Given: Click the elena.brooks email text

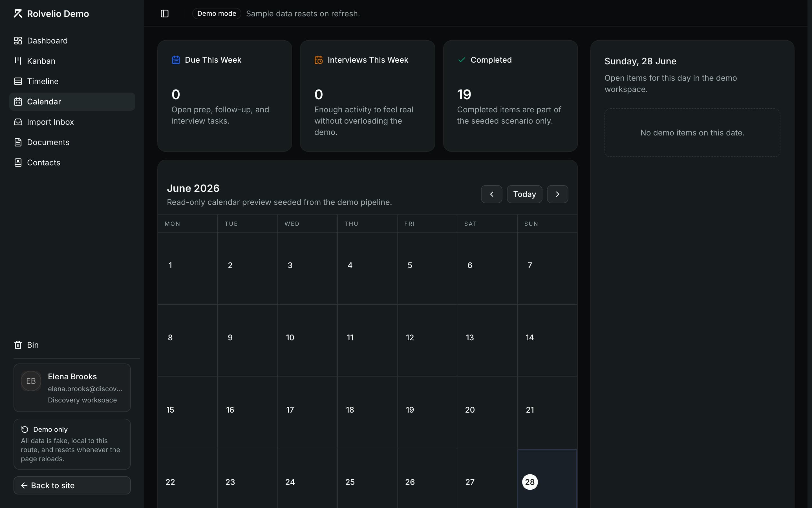Looking at the screenshot, I should [x=85, y=389].
